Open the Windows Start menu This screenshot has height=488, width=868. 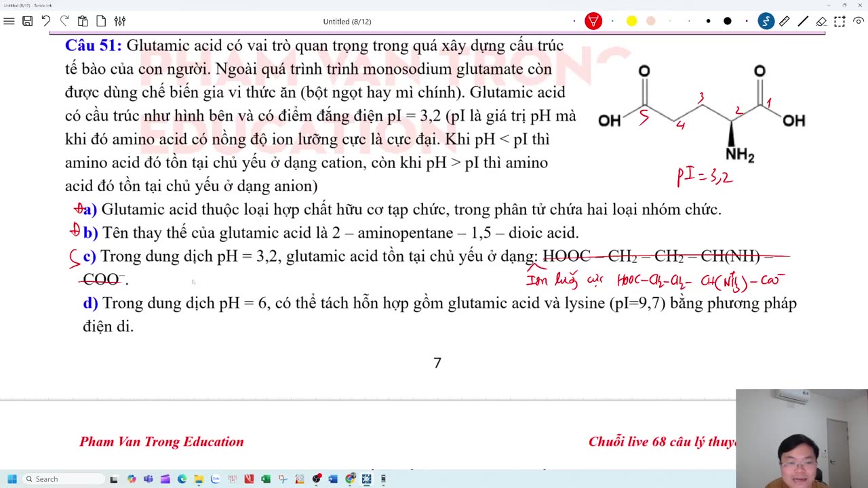coord(12,479)
